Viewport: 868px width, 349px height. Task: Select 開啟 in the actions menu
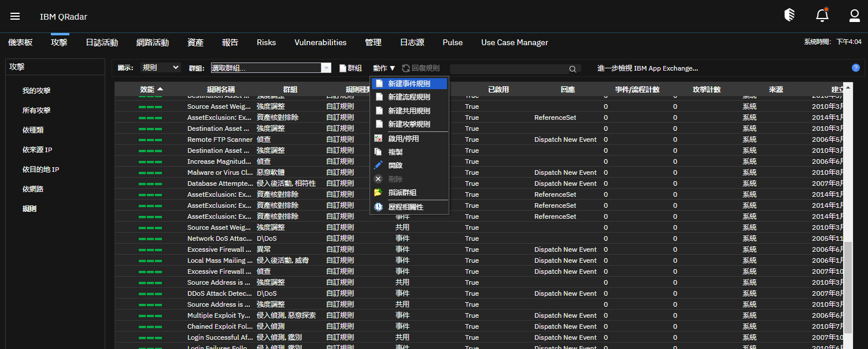point(409,166)
